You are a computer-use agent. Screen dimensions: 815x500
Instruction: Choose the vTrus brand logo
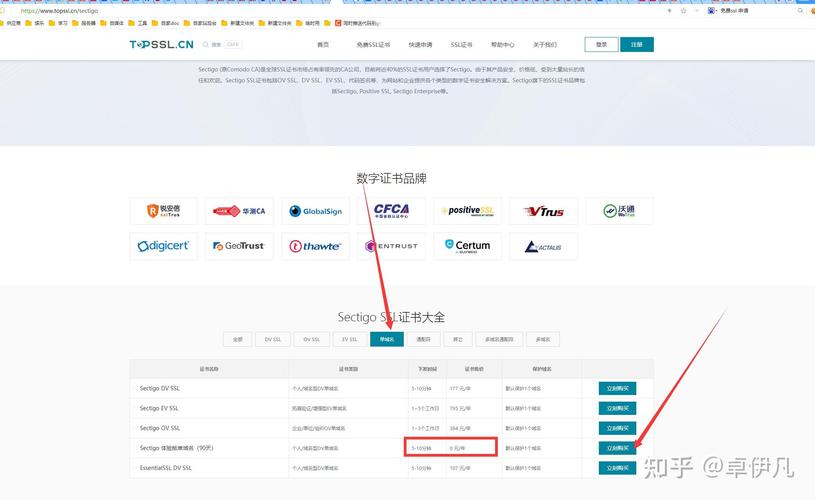coord(543,211)
